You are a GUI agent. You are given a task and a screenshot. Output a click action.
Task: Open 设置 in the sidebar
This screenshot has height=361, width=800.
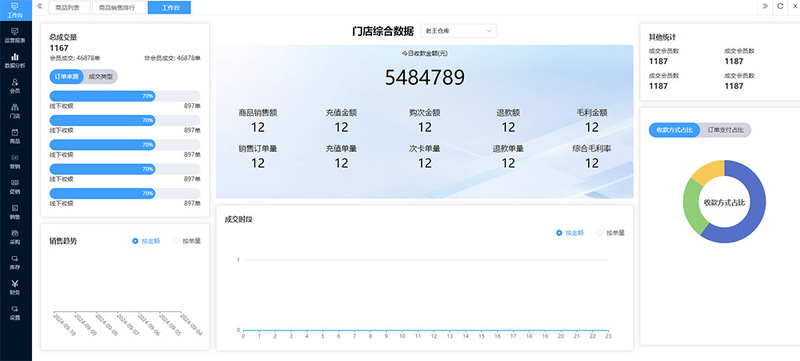tap(15, 313)
